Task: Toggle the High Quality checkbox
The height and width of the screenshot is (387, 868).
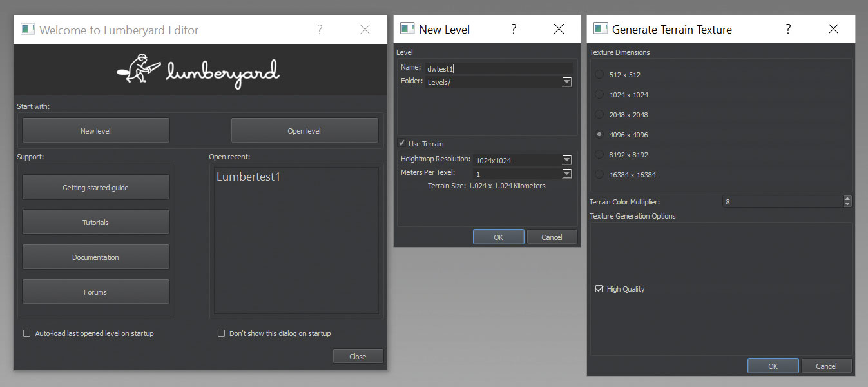Action: [599, 289]
